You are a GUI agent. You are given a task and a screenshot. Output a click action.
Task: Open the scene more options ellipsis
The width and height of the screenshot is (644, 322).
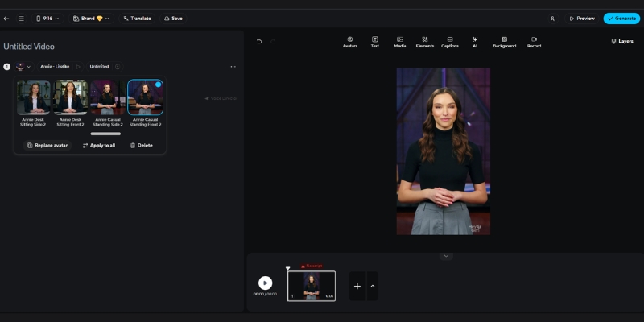coord(233,67)
